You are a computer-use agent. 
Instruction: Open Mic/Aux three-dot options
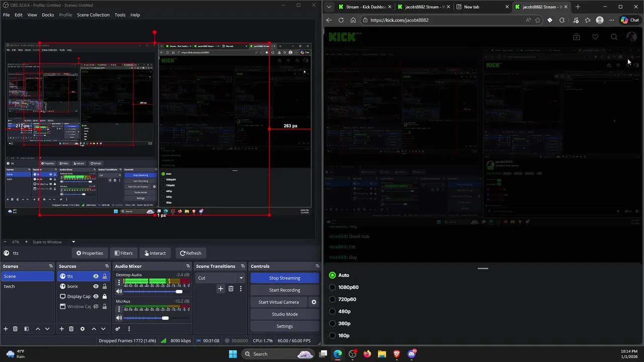[119, 309]
